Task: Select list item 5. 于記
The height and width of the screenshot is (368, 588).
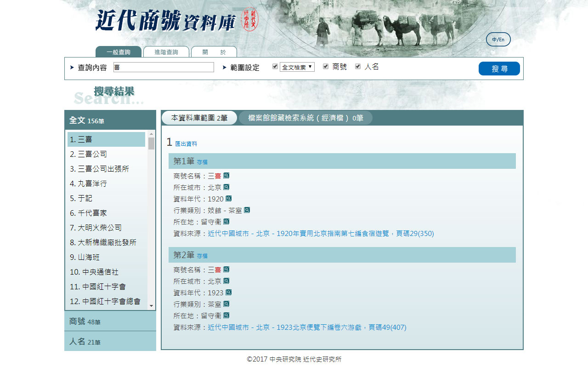Action: point(106,198)
